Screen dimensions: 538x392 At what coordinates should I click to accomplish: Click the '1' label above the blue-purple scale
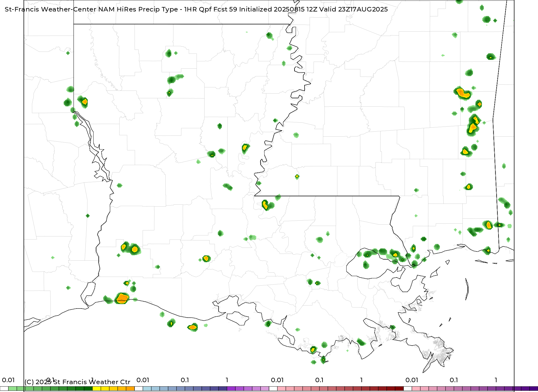click(x=227, y=380)
